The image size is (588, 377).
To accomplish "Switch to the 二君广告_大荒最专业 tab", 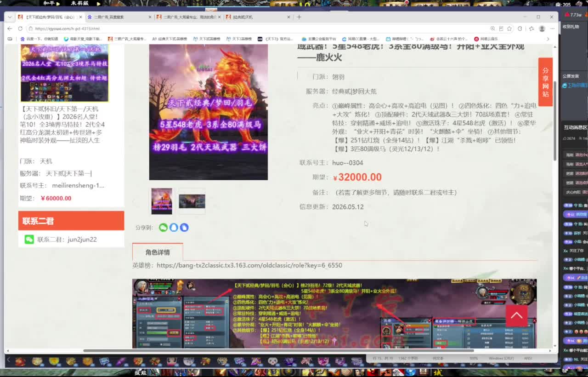I will coord(188,17).
